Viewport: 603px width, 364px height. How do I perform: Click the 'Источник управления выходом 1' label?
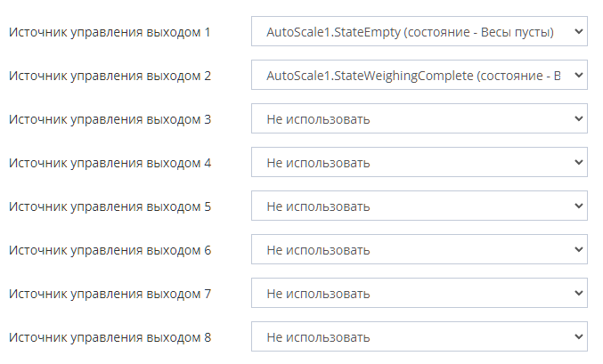[x=110, y=33]
